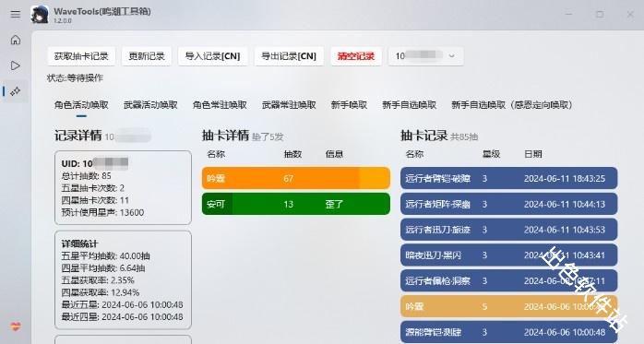Screen dimensions: 644x344
Task: Select record row 远行者臂铠·破障
Action: click(x=509, y=178)
